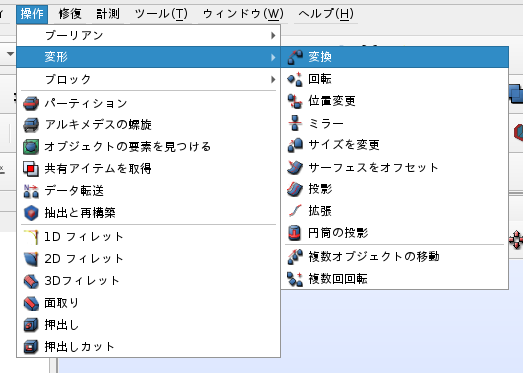Choose 3Dフィレット text entry
This screenshot has width=523, height=373.
point(82,281)
